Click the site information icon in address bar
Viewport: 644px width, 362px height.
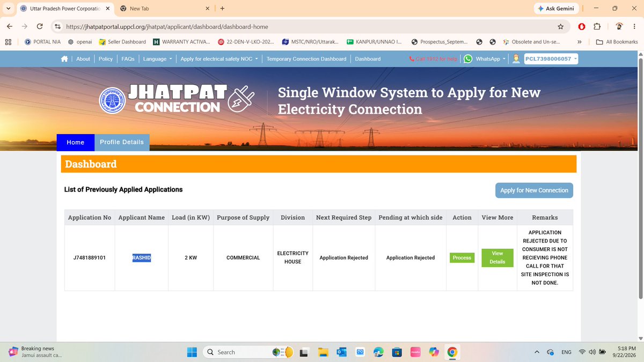tap(58, 26)
